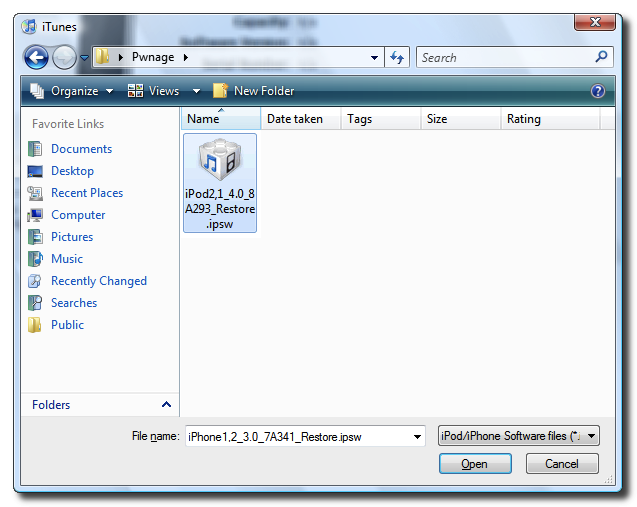
Task: Open the File name dropdown arrow
Action: point(417,437)
